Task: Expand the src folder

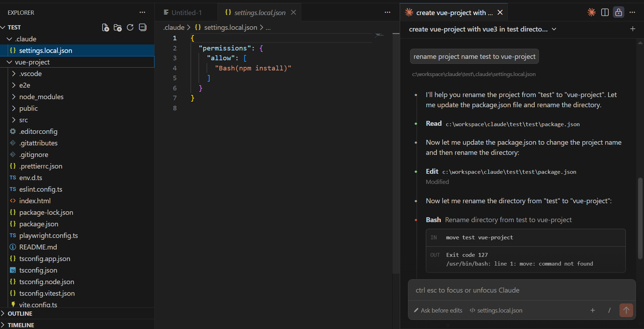Action: [77, 120]
